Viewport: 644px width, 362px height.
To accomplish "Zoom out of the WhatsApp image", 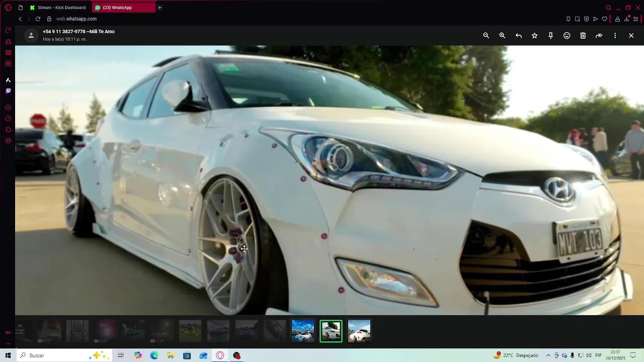I will click(486, 36).
